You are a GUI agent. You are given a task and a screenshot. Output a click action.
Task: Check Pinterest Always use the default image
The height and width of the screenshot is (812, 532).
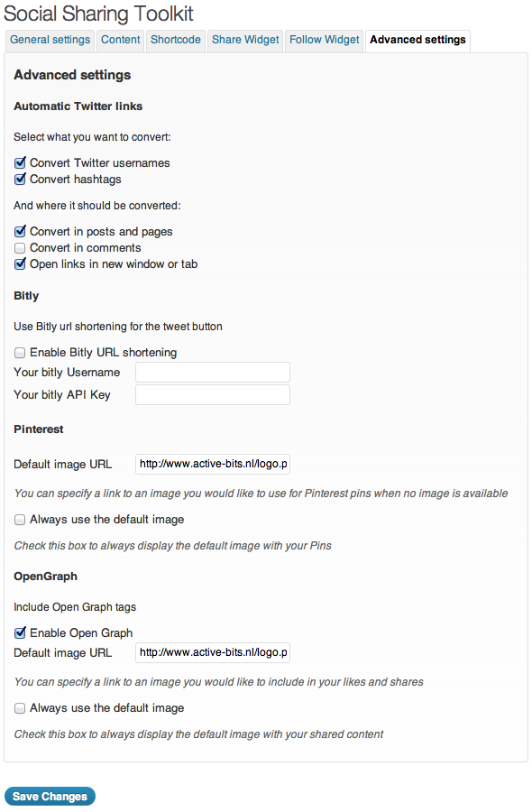pos(20,520)
